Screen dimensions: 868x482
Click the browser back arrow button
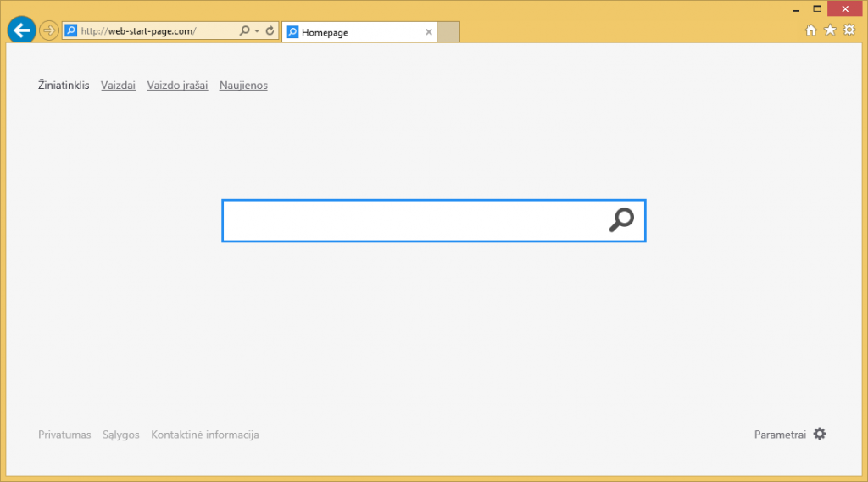click(x=21, y=30)
